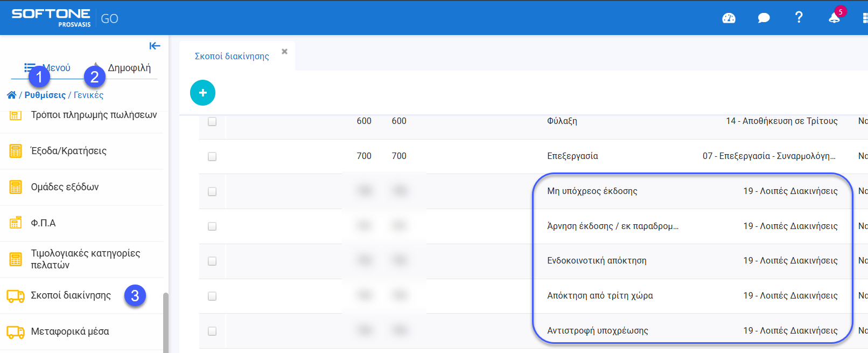Screen dimensions: 868x353
Task: Collapse the sidebar using the arrow icon
Action: 155,46
